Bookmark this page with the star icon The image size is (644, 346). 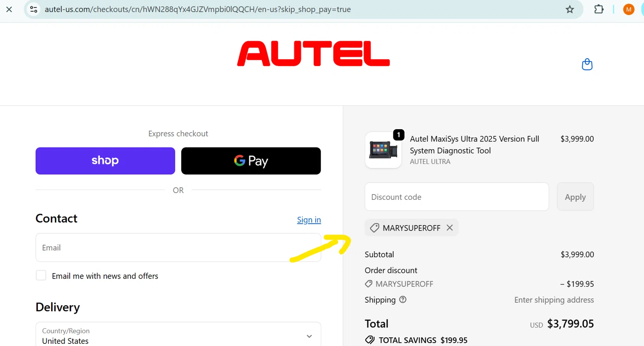[x=570, y=9]
